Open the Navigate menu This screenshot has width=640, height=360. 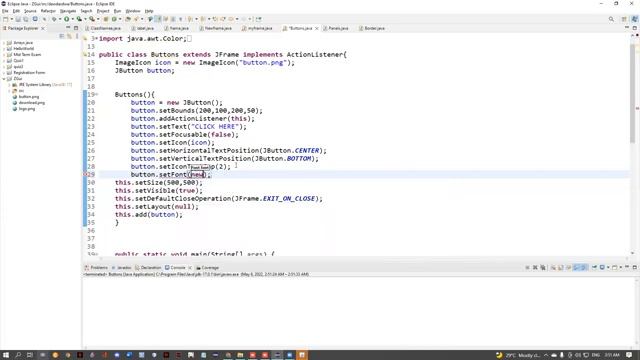(x=68, y=11)
